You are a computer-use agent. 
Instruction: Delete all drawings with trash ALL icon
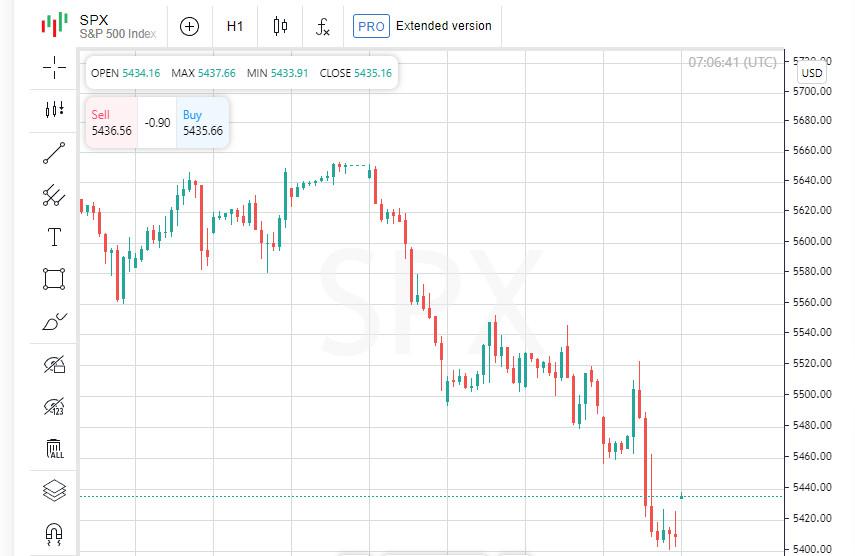[x=54, y=448]
